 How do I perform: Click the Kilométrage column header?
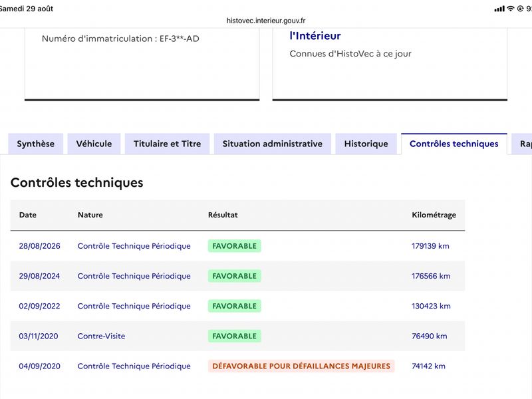point(434,215)
